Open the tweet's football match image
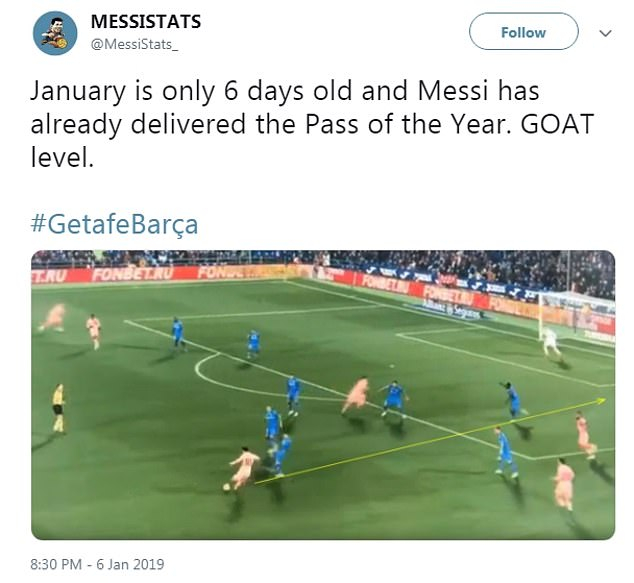This screenshot has height=583, width=634. point(323,395)
